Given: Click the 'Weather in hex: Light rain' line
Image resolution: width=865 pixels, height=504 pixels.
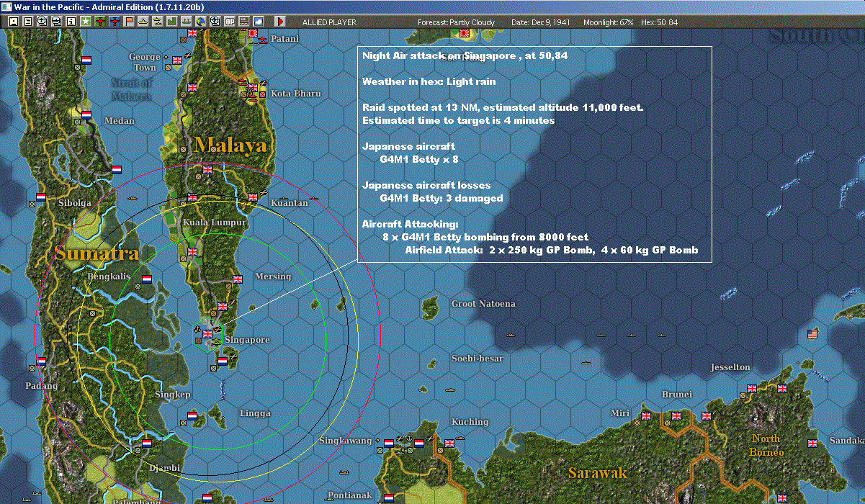Looking at the screenshot, I should (x=429, y=82).
